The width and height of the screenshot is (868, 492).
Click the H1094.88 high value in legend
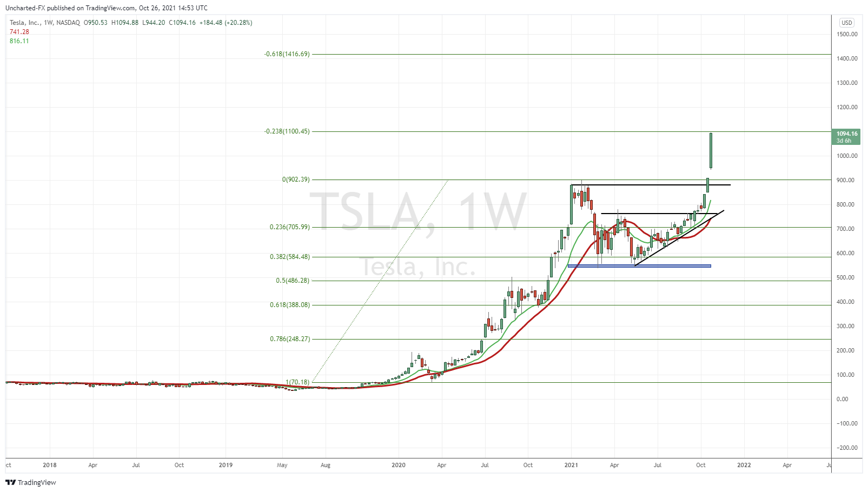(x=125, y=23)
